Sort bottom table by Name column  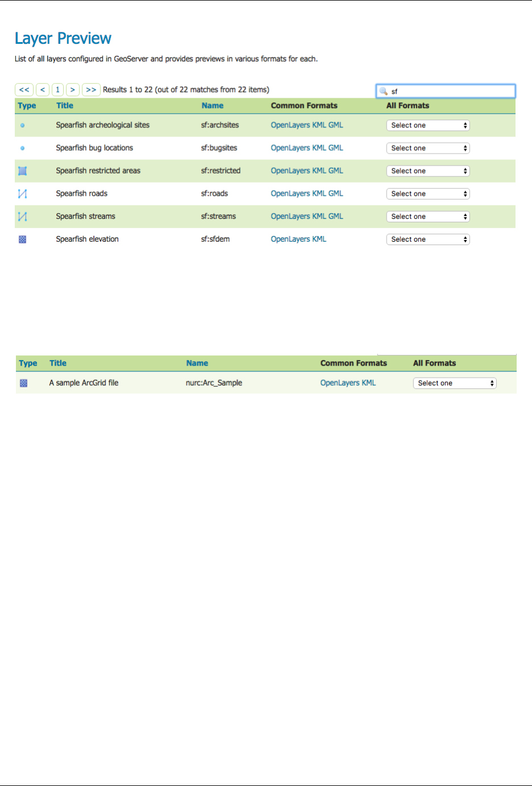pos(197,363)
